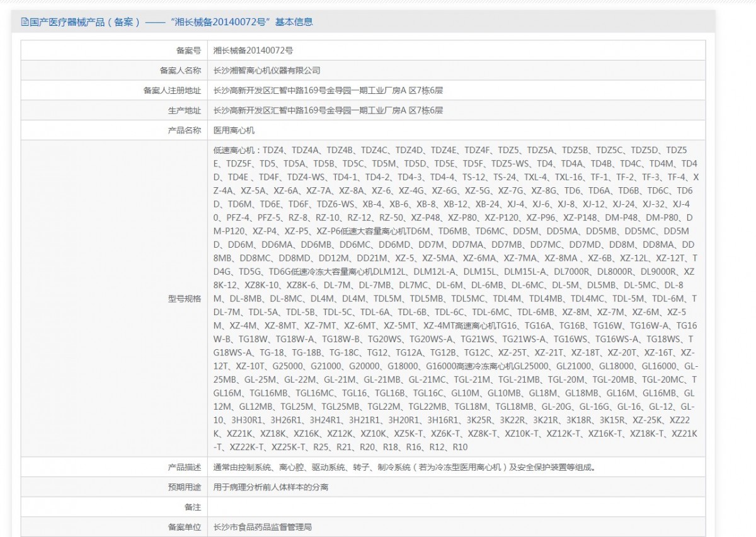Select the 产品描述 row label
Viewport: 756px width, 537px height.
(x=184, y=467)
